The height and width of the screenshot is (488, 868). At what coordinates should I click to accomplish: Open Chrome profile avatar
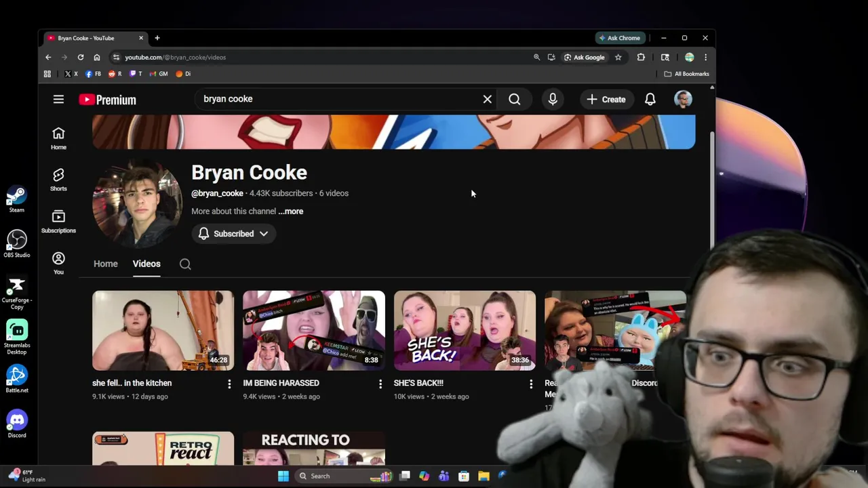point(689,58)
